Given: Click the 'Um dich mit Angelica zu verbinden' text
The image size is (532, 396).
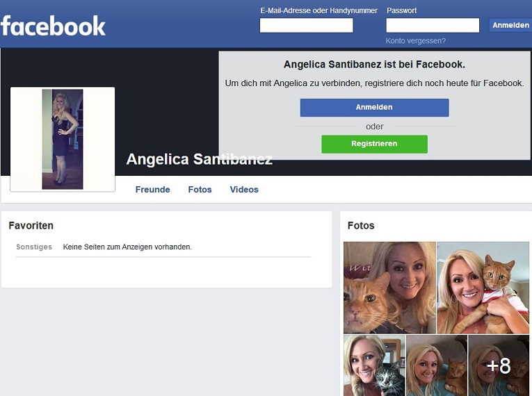Looking at the screenshot, I should [x=374, y=83].
